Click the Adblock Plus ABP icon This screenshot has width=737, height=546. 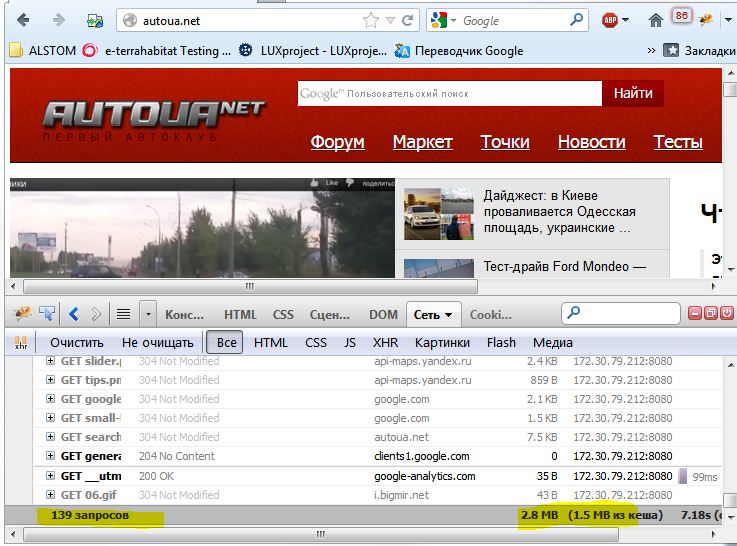(x=610, y=20)
